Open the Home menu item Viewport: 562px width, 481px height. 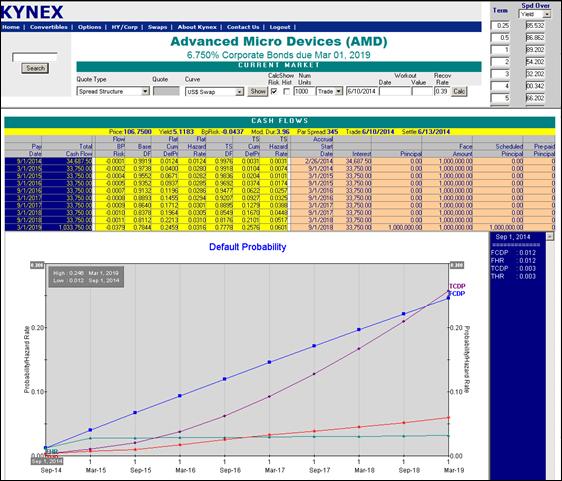11,27
